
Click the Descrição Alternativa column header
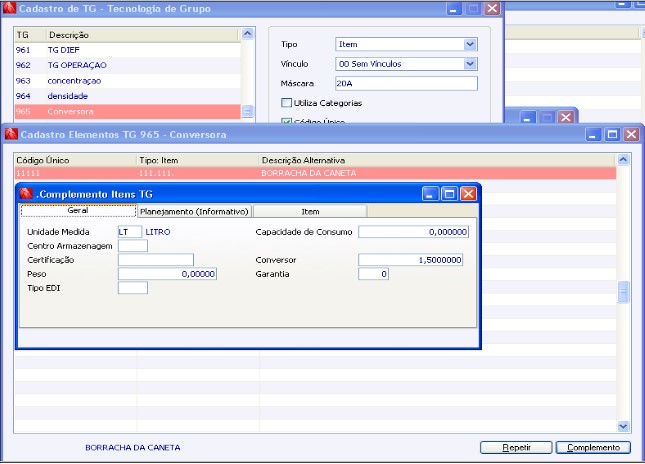437,160
